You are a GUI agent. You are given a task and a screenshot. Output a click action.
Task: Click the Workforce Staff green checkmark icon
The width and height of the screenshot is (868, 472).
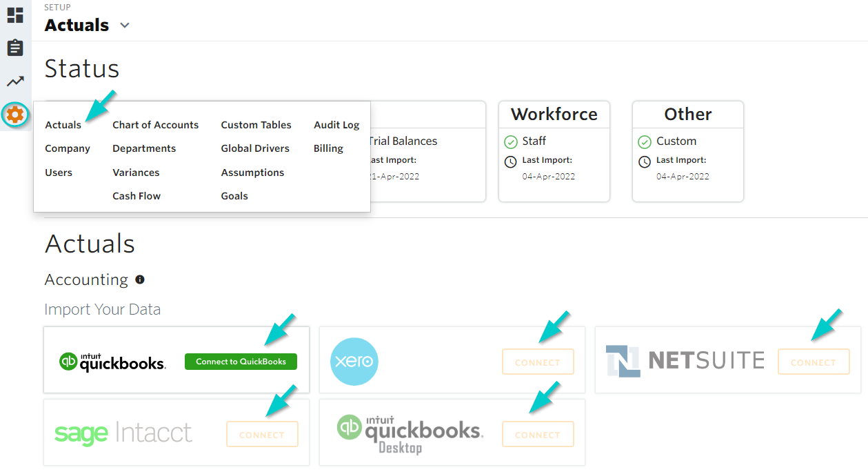pos(511,141)
